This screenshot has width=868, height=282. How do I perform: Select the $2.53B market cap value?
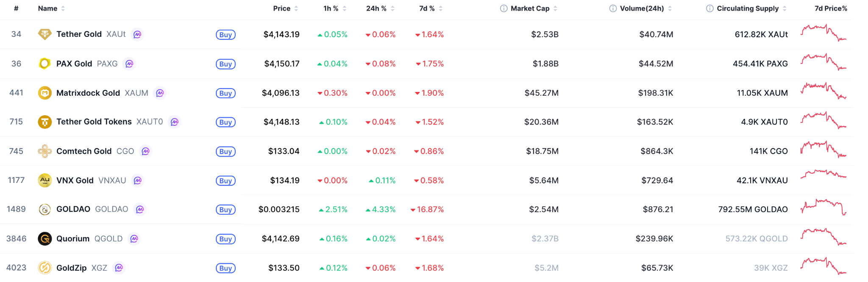click(x=545, y=34)
